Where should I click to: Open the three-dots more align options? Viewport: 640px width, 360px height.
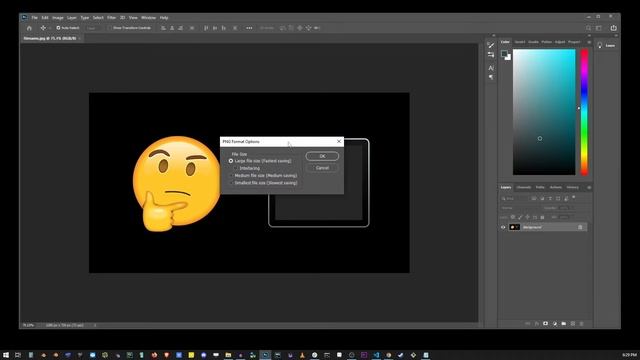249,28
